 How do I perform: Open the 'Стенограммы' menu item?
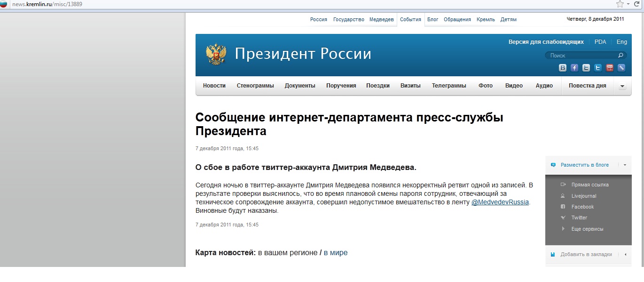255,86
